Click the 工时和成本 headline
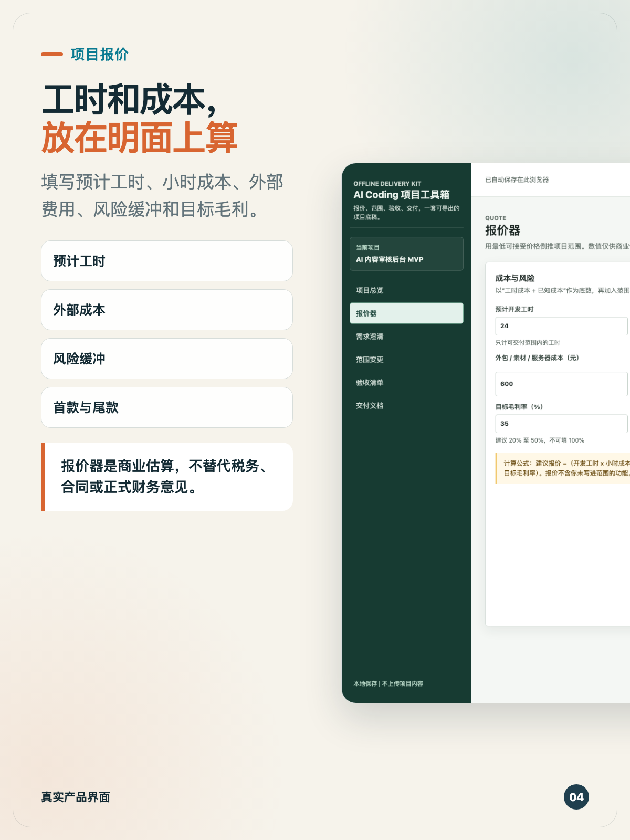 pyautogui.click(x=129, y=100)
